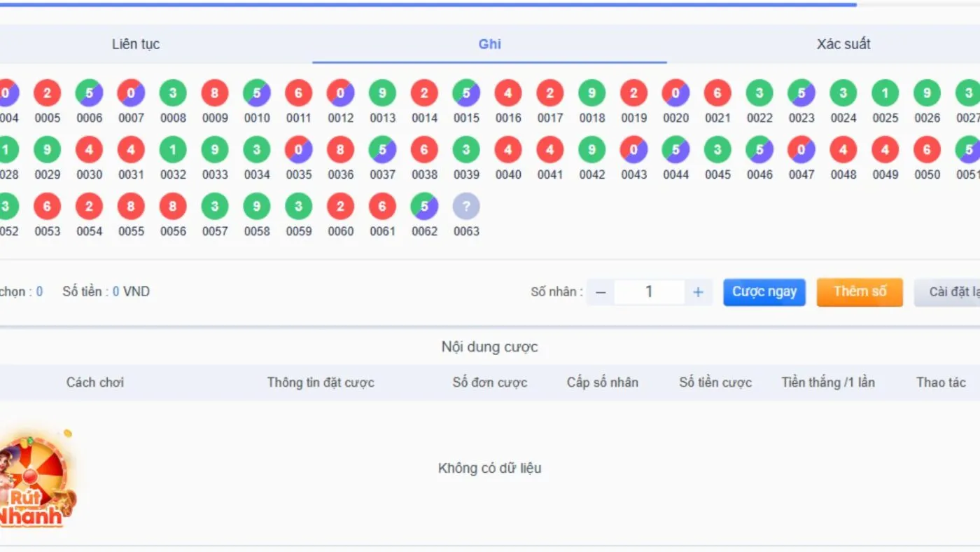Select the red "2" ball above period 0005
Image resolution: width=980 pixels, height=552 pixels.
point(47,92)
